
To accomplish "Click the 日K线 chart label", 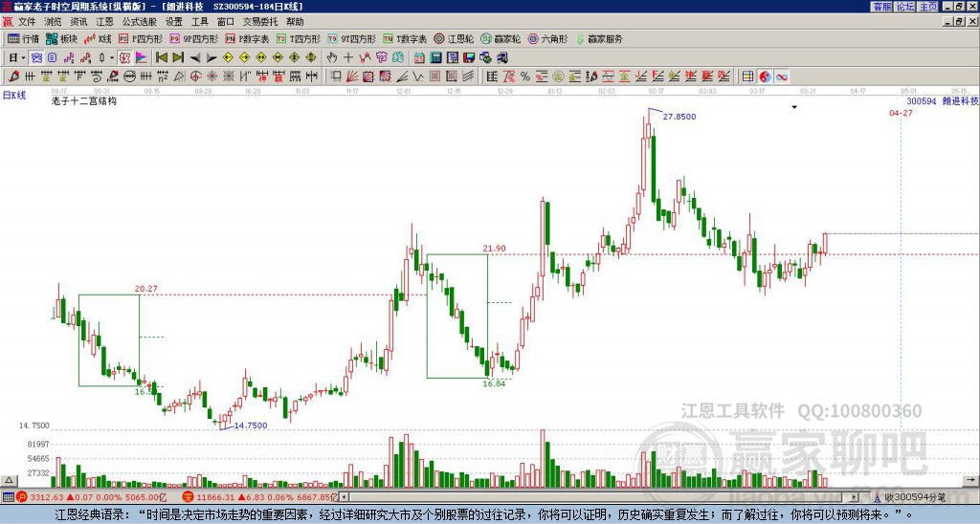I will [13, 95].
